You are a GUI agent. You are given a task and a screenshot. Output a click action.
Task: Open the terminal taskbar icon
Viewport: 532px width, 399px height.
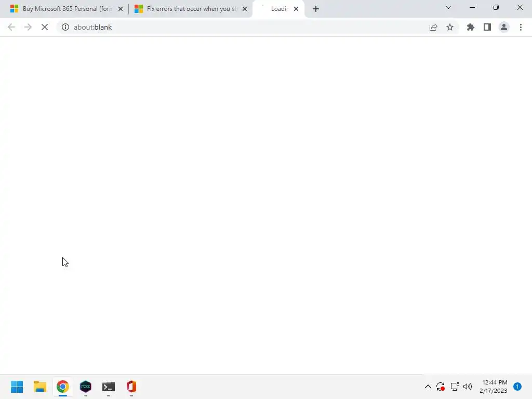click(x=109, y=387)
